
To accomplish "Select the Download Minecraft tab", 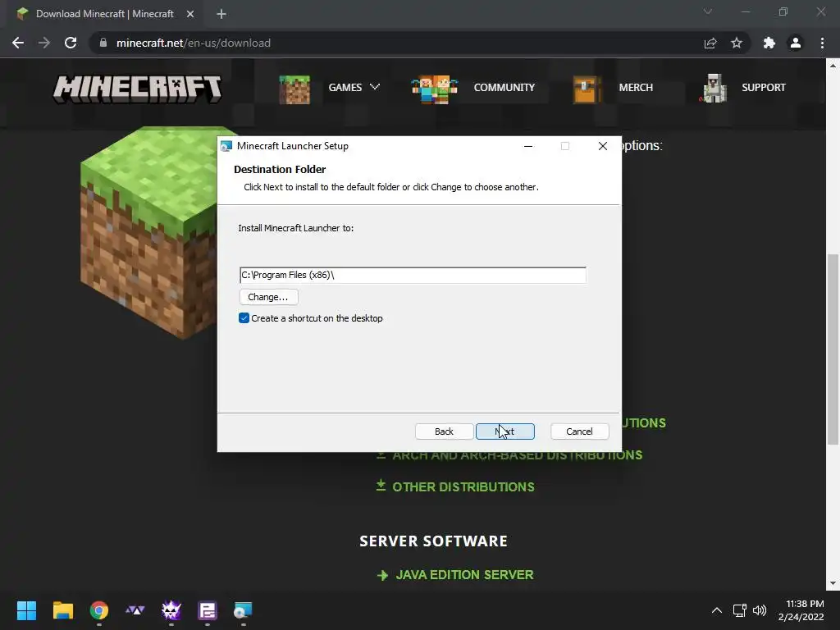I will [104, 14].
